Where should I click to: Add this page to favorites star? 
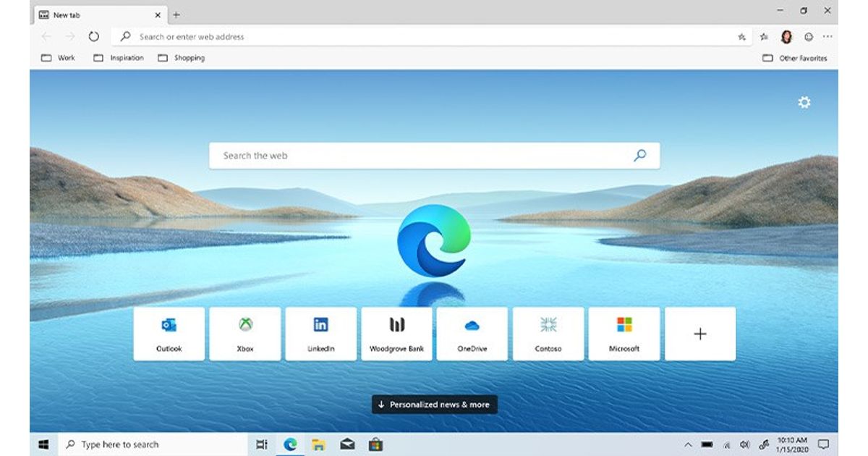[x=741, y=37]
